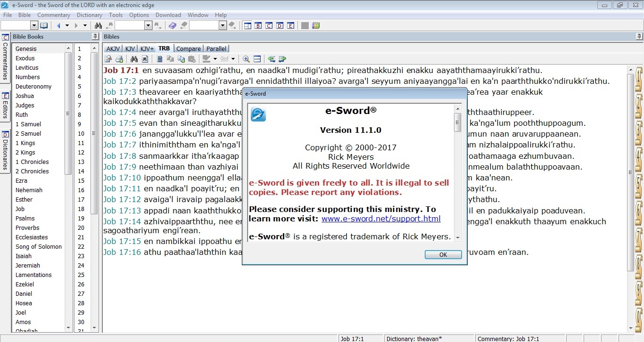Open the File menu
The height and width of the screenshot is (342, 644).
point(8,15)
